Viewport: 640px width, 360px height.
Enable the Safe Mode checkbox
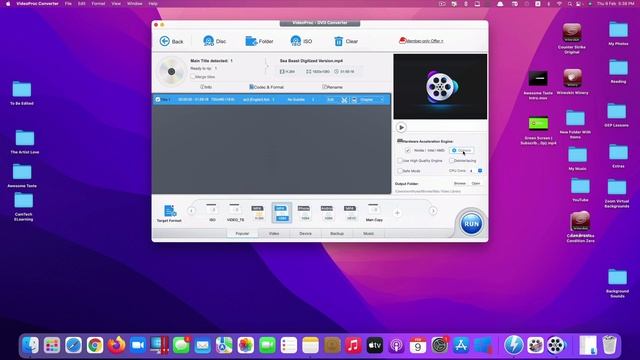coord(400,171)
